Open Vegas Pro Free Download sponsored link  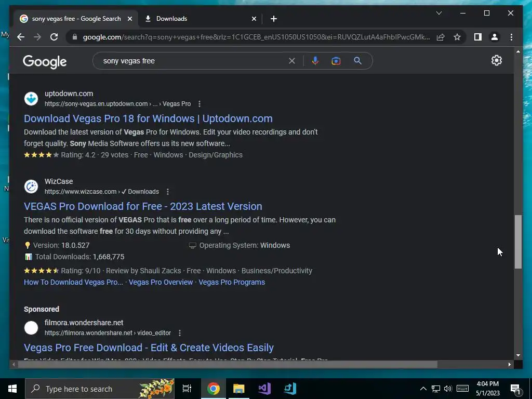click(x=149, y=348)
